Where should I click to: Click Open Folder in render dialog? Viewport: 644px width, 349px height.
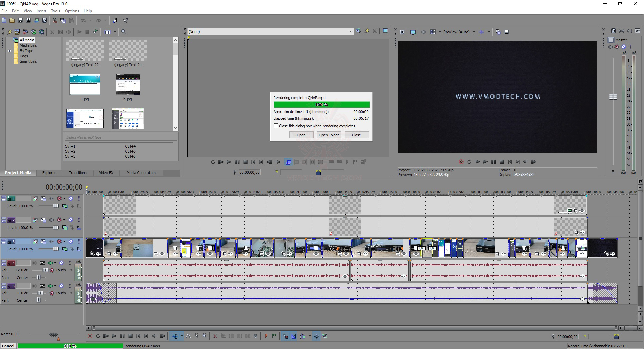tap(329, 135)
